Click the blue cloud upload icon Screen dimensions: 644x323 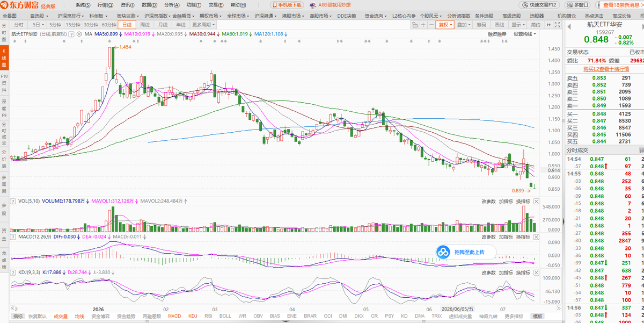coord(443,252)
